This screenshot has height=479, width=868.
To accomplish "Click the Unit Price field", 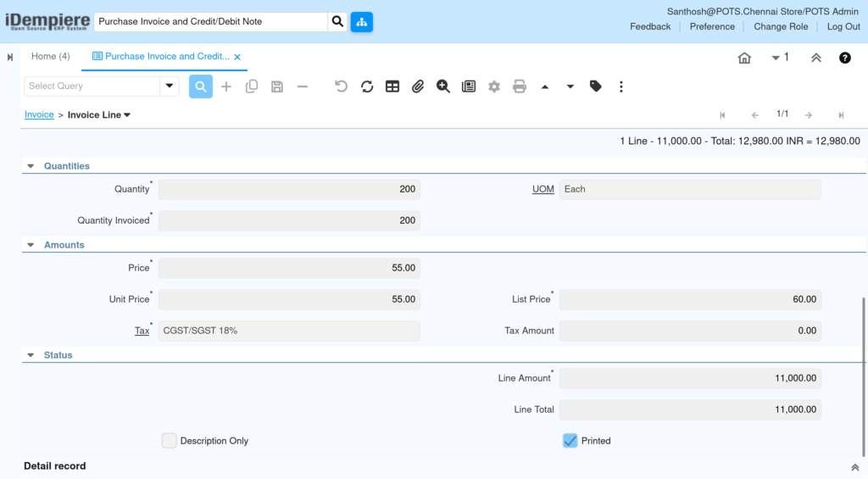I will pos(289,299).
